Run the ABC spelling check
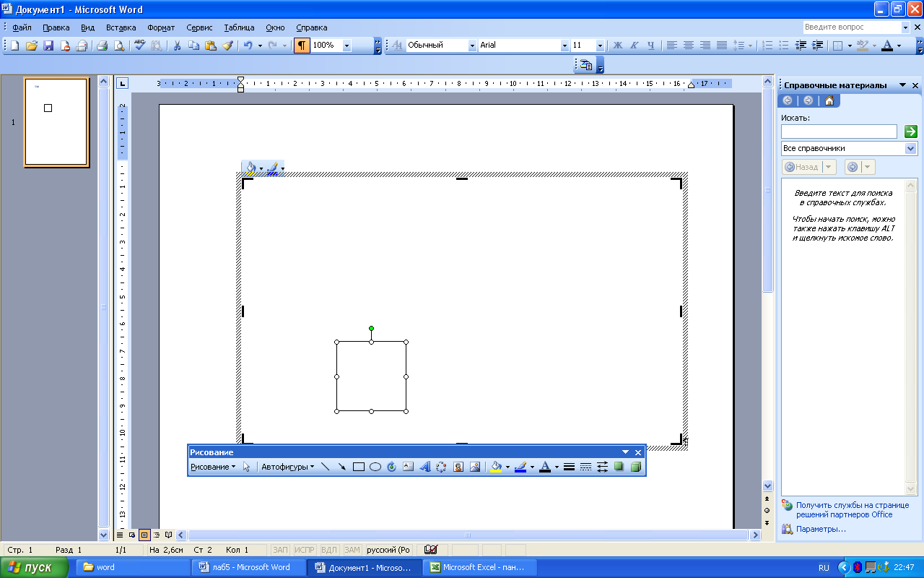This screenshot has height=578, width=924. point(139,46)
